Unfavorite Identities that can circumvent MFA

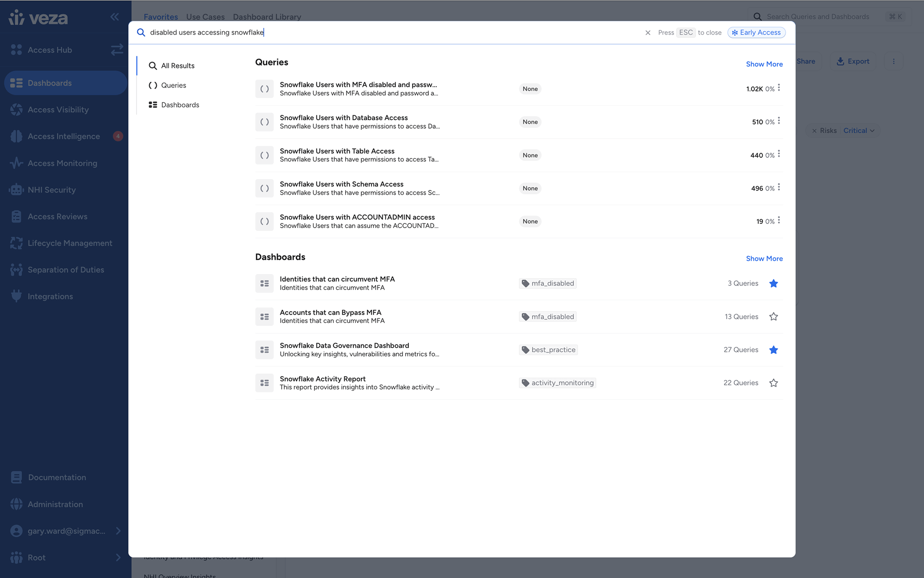pos(773,283)
